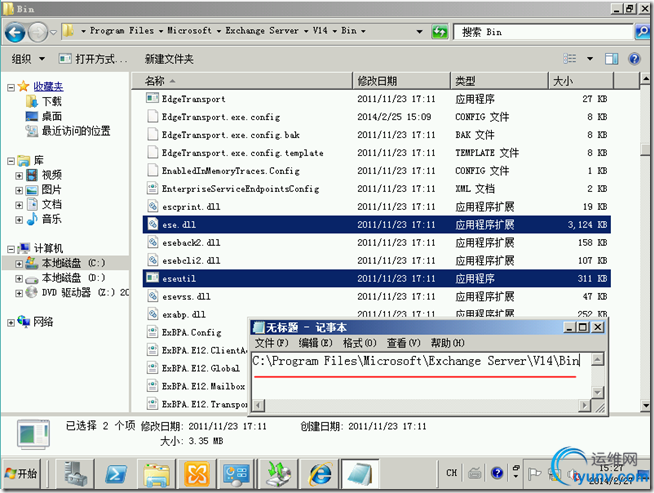
Task: Open Server Manager taskbar icon
Action: click(x=75, y=474)
